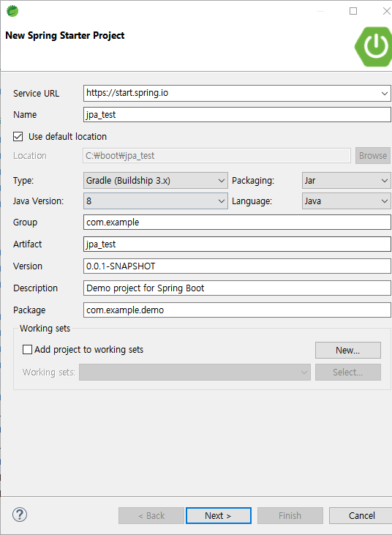Click the Artifact field containing jpa_test
The width and height of the screenshot is (392, 535).
[x=237, y=244]
